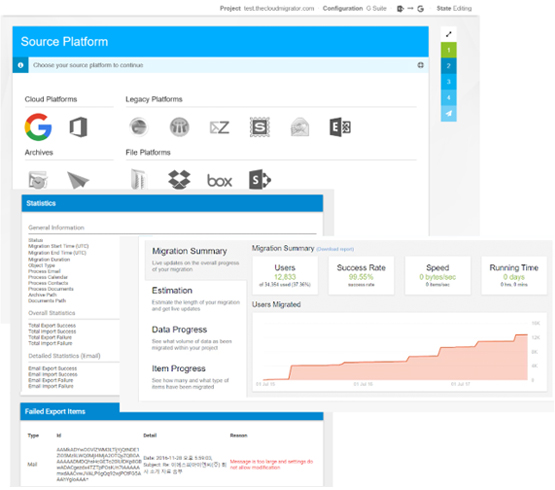Click the Download report link
Viewport: 555px width, 490px height.
pos(335,249)
